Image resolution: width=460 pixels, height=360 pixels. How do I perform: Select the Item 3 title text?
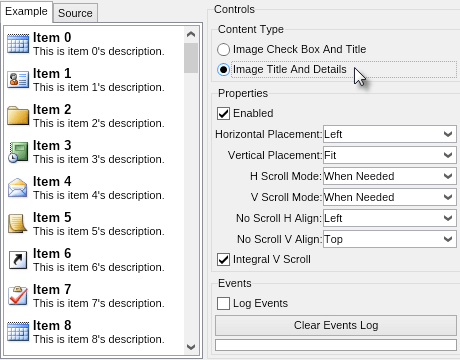(x=52, y=145)
